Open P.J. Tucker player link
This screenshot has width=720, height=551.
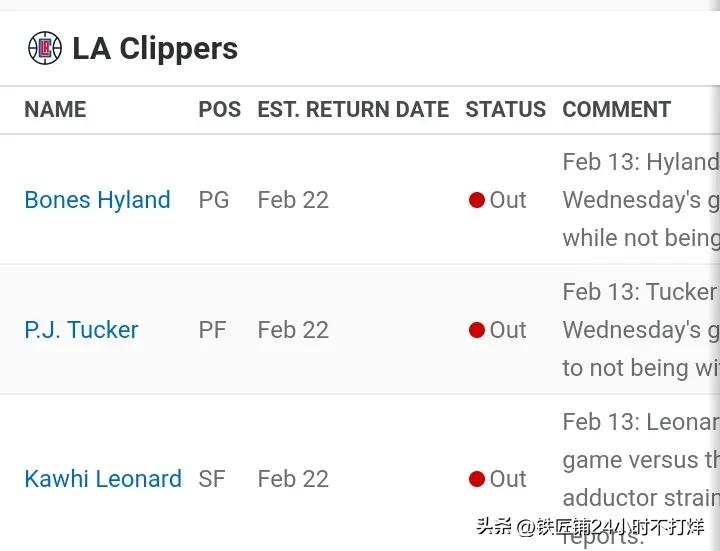coord(81,330)
